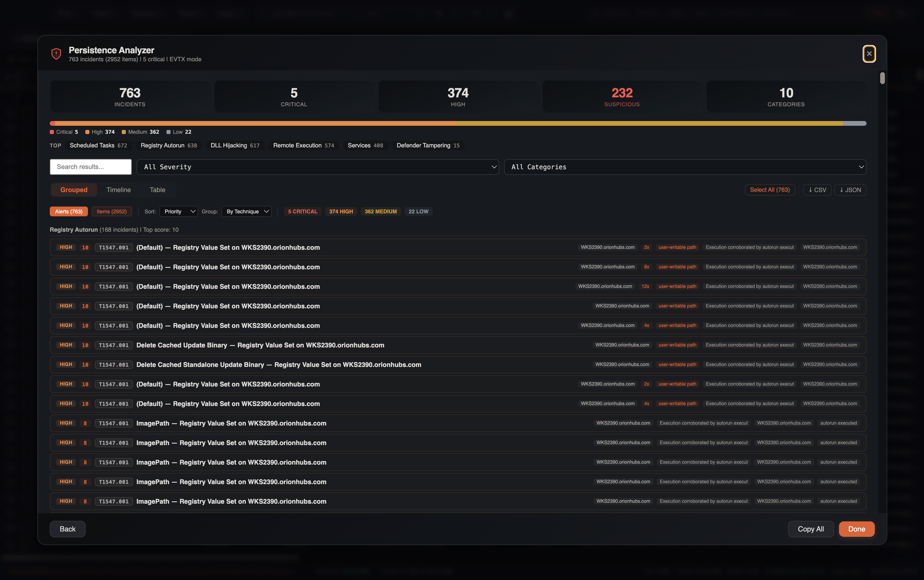Select the Registry Autorun 638 category chip
The height and width of the screenshot is (580, 924).
pyautogui.click(x=169, y=145)
